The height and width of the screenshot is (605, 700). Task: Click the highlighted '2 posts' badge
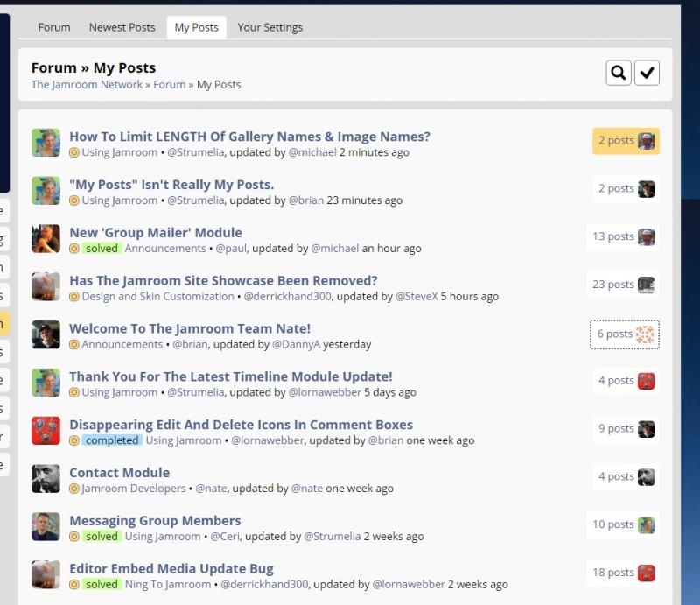tap(617, 141)
